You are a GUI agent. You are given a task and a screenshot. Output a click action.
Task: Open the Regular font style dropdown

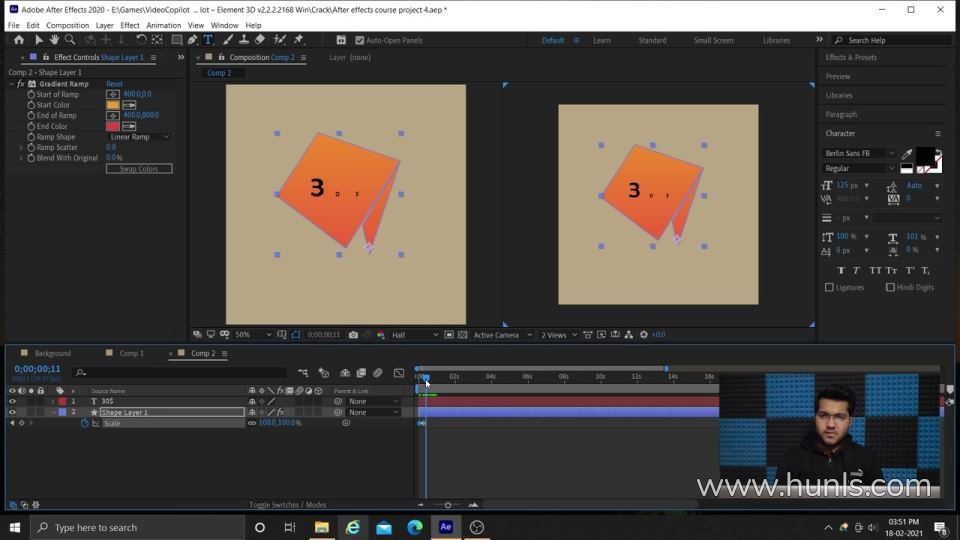tap(859, 168)
